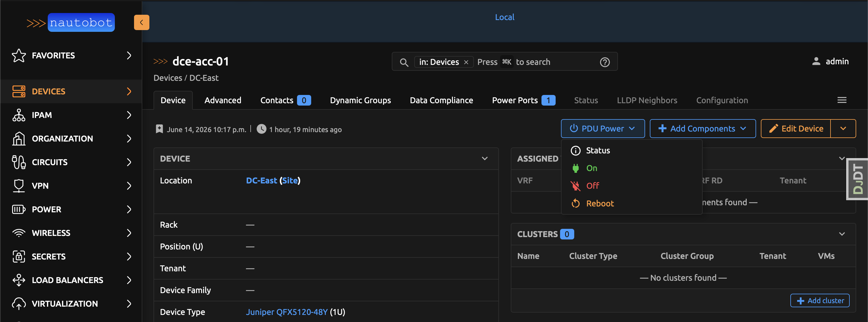Expand the Organization menu section
Screen dimensions: 868x322
point(129,139)
